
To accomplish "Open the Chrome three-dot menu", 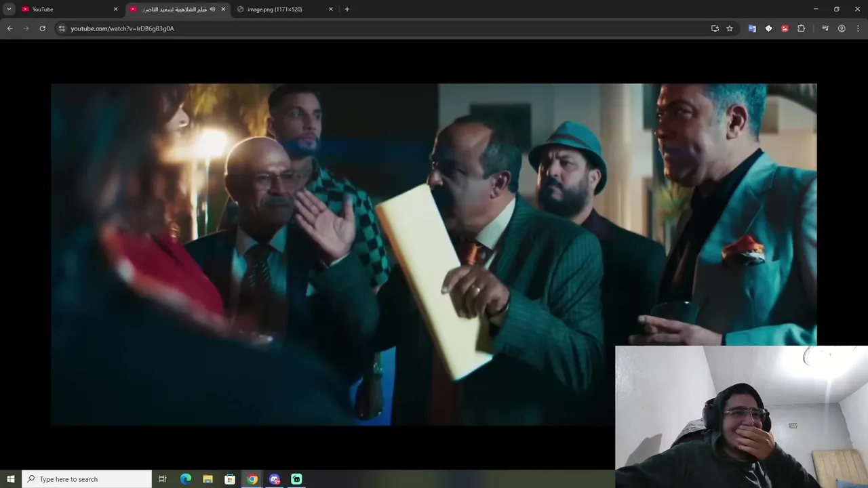I will (x=858, y=28).
